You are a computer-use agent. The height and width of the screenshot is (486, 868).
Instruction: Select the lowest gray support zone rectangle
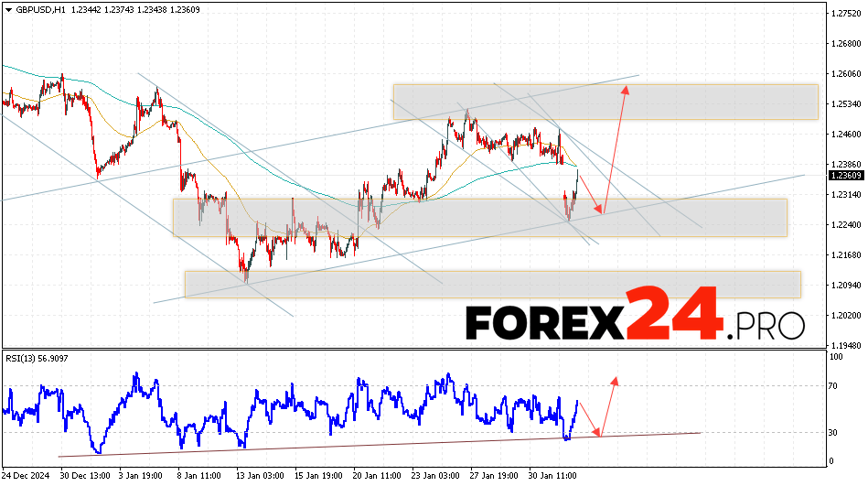pos(492,284)
